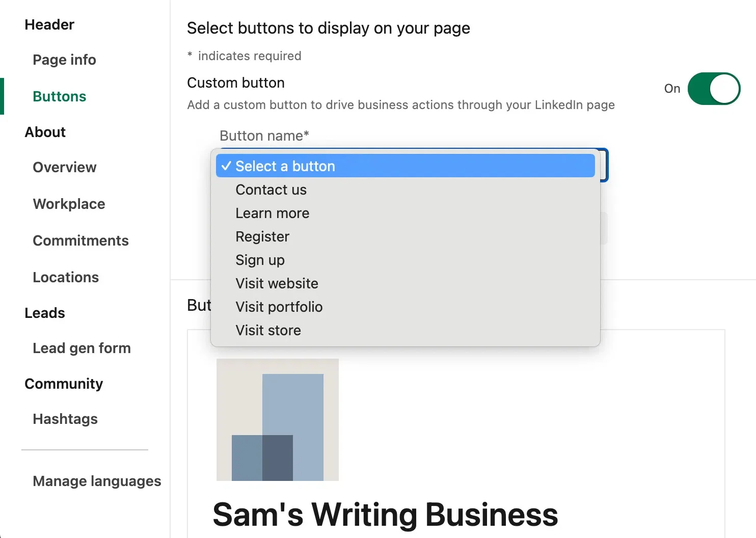Image resolution: width=756 pixels, height=538 pixels.
Task: Choose Visit portfolio from the list
Action: coord(279,307)
